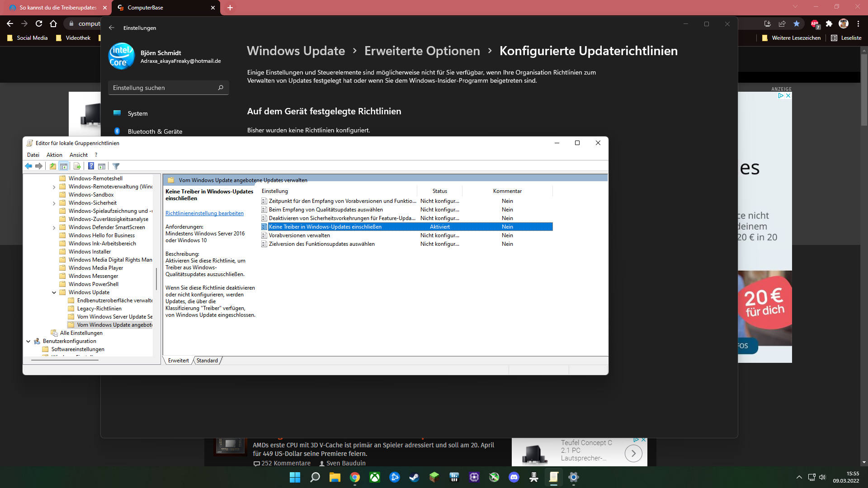The height and width of the screenshot is (488, 868).
Task: Go back in the Settings window
Action: (112, 28)
